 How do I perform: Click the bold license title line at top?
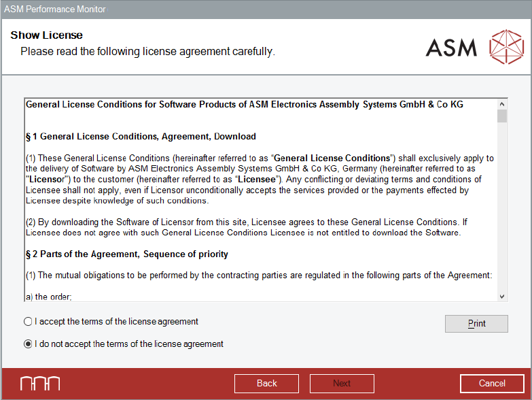click(244, 105)
